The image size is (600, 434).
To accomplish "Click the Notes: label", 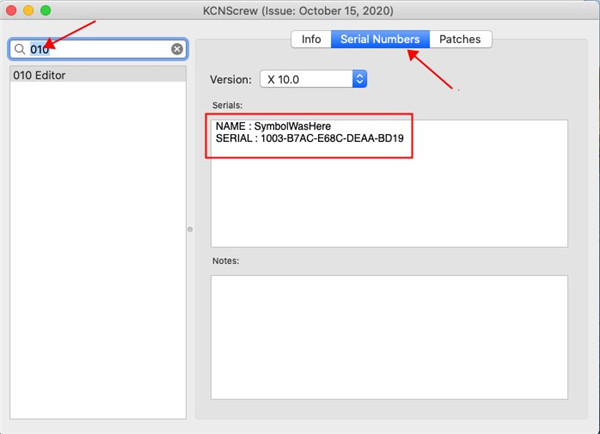I will point(226,261).
